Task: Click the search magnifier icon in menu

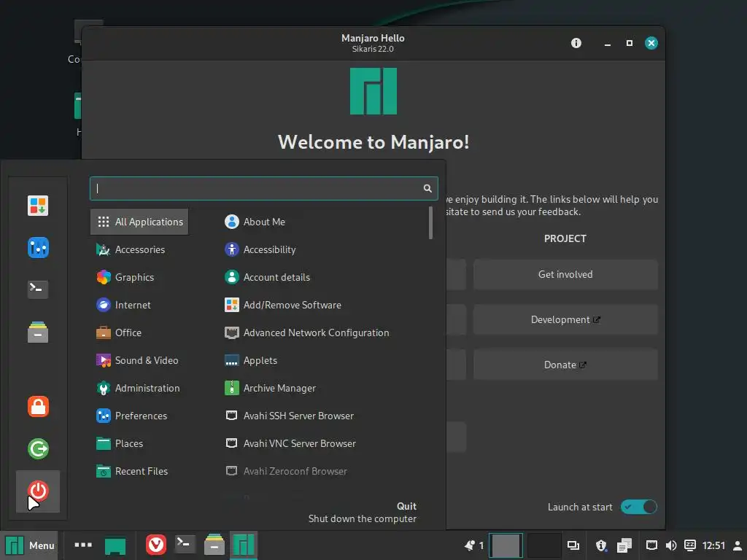Action: [x=427, y=189]
